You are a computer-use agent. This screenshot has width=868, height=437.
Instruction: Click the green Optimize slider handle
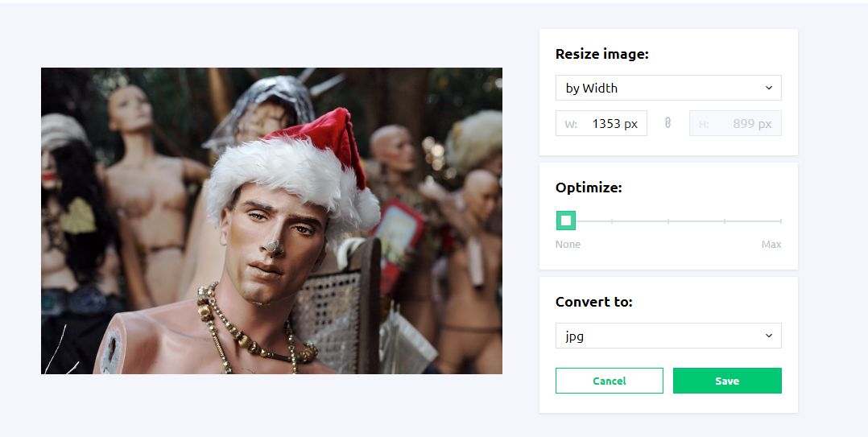click(x=566, y=221)
